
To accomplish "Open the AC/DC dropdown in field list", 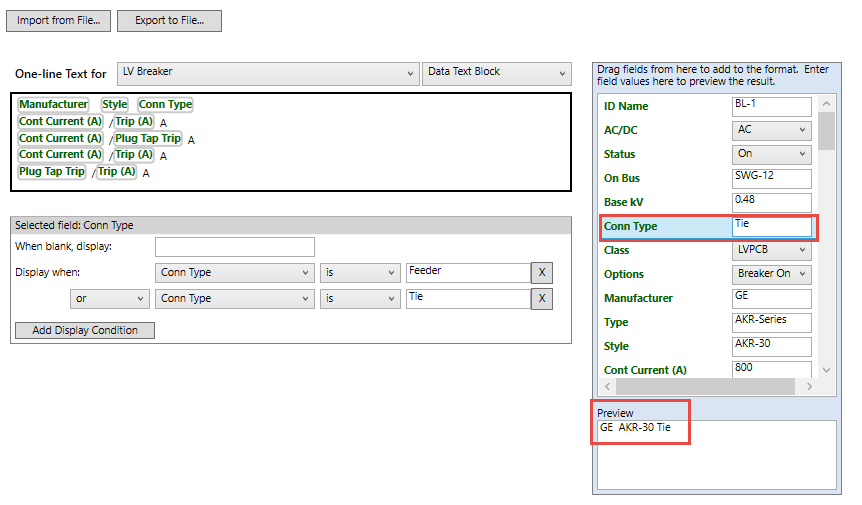I will [x=771, y=130].
